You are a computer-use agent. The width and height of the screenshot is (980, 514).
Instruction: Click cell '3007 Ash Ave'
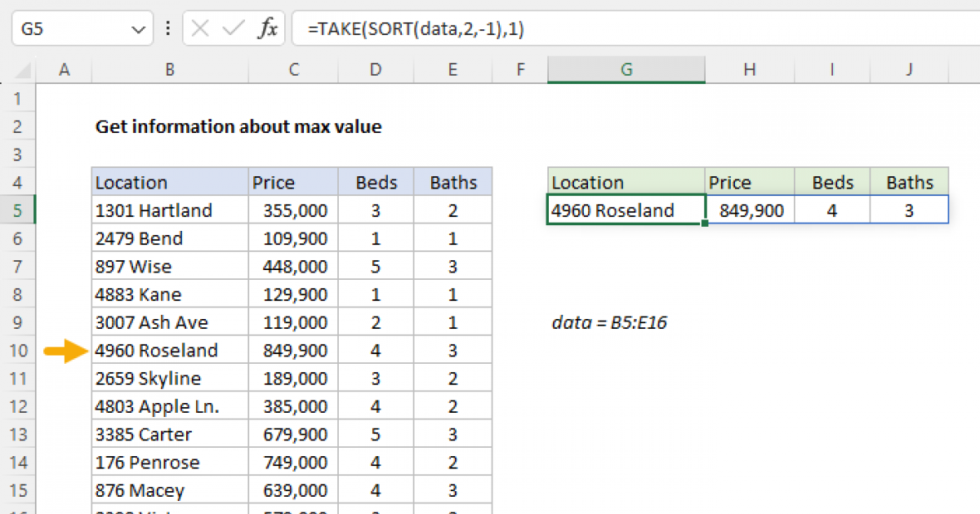click(170, 322)
